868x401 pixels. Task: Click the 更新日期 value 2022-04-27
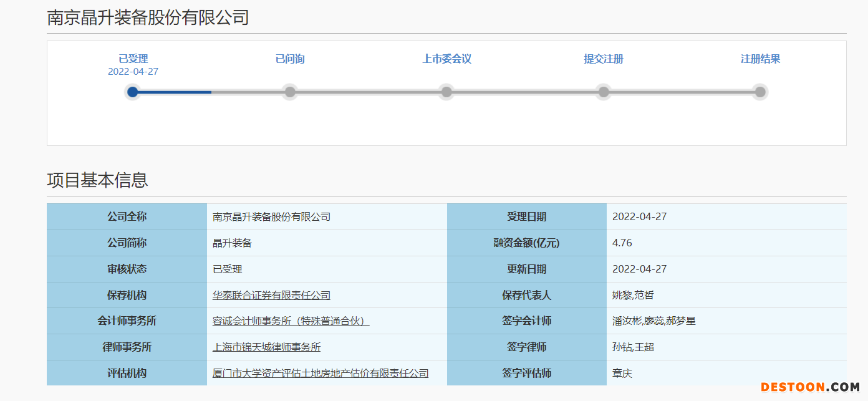tap(726, 269)
